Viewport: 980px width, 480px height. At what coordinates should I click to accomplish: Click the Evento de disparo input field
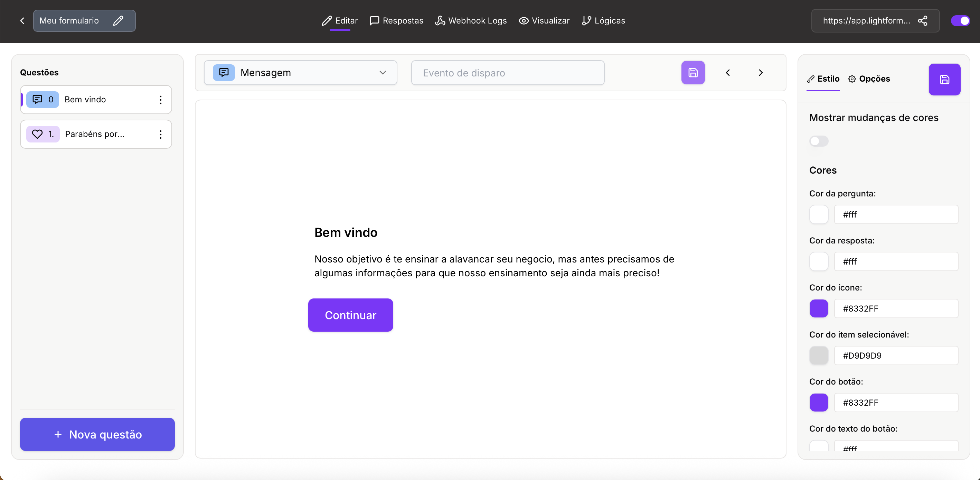[x=508, y=73]
